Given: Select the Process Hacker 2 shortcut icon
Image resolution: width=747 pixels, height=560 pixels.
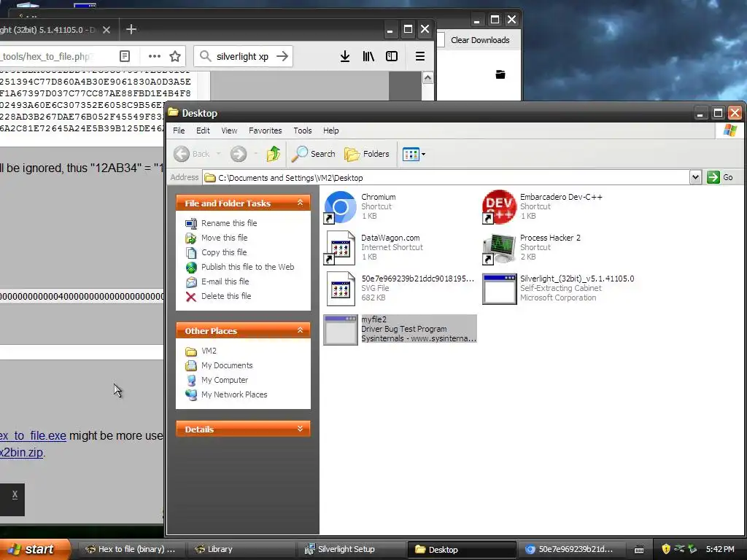Looking at the screenshot, I should coord(499,248).
